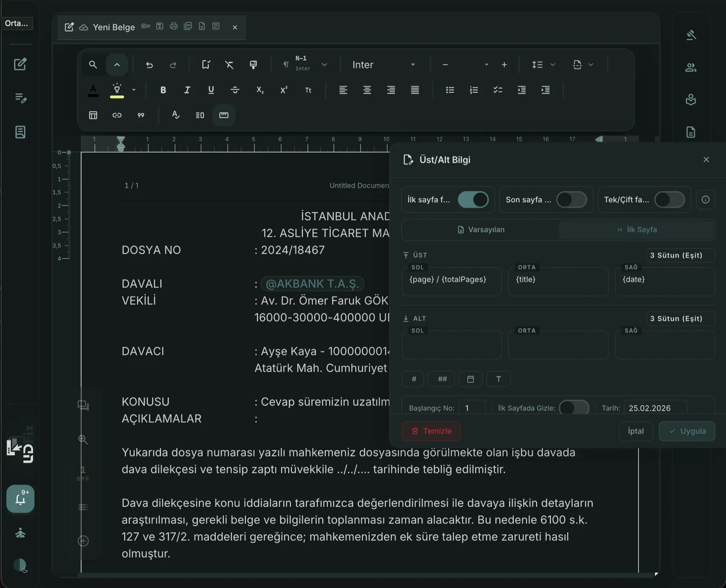Insert a checklist
The width and height of the screenshot is (726, 588).
(498, 90)
